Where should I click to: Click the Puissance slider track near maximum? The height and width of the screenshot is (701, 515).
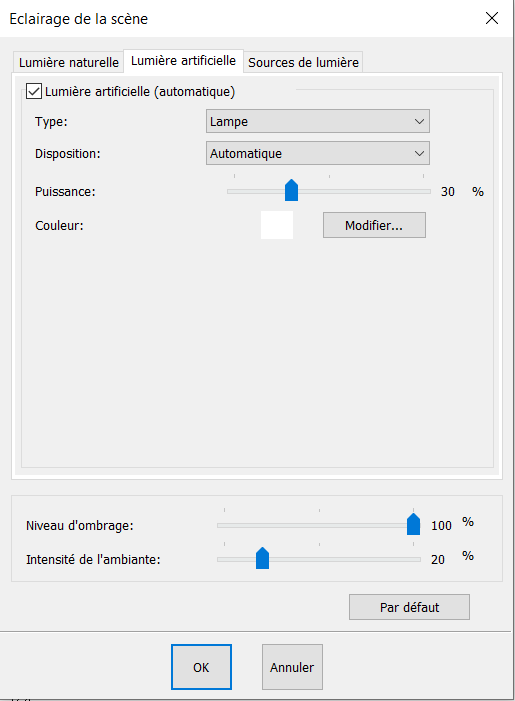[x=422, y=191]
